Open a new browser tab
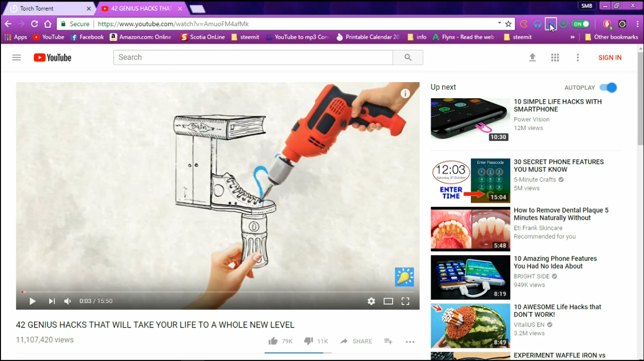Viewport: 644px width, 361px height. click(197, 9)
